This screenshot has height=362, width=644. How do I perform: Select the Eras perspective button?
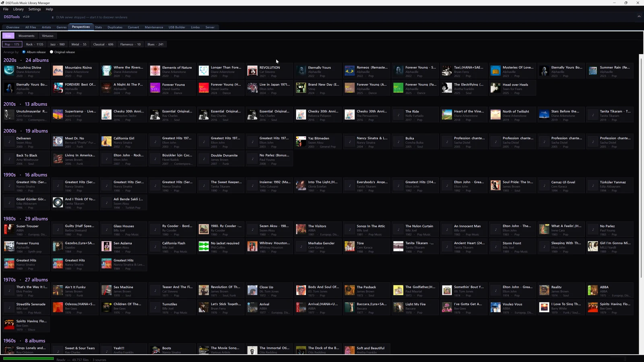click(8, 36)
